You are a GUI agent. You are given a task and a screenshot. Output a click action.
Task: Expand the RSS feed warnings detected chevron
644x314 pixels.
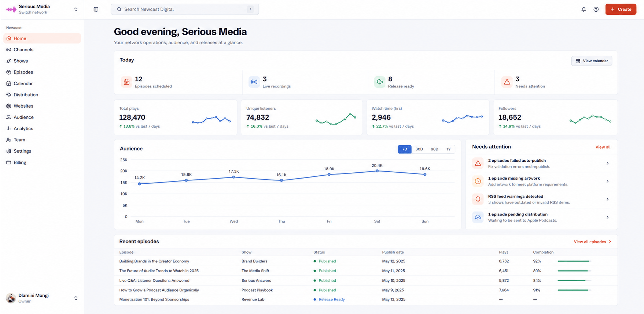coord(607,199)
